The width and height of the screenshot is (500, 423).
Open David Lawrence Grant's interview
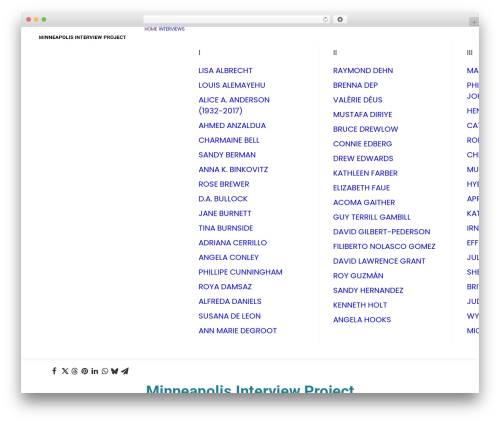pyautogui.click(x=379, y=261)
